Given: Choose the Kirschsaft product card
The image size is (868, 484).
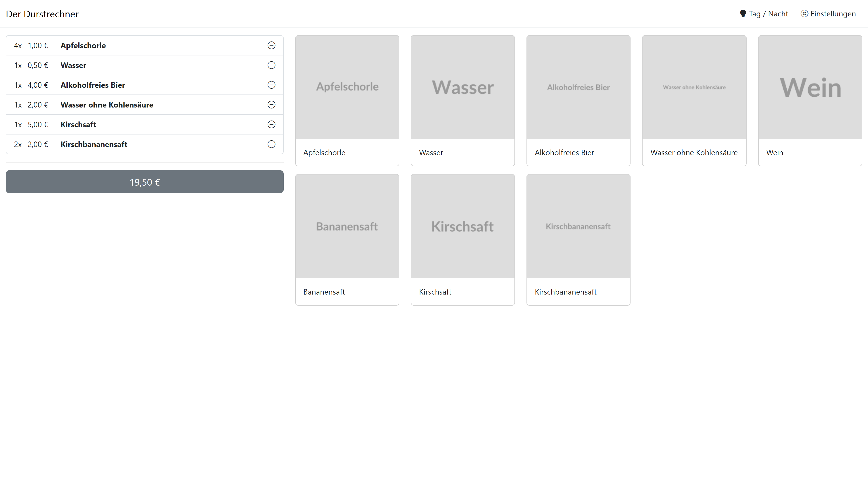Looking at the screenshot, I should tap(463, 240).
